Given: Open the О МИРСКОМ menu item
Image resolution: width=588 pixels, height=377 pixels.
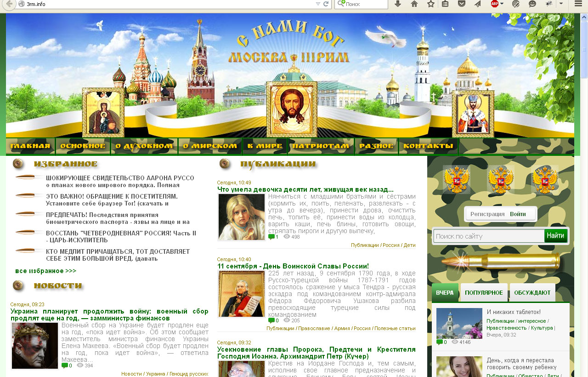Looking at the screenshot, I should (210, 146).
